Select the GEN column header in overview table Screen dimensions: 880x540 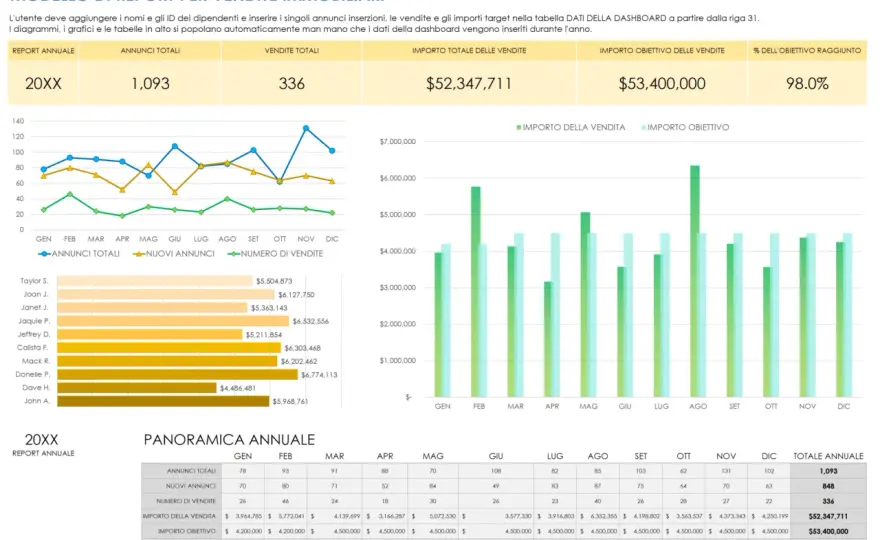[242, 456]
